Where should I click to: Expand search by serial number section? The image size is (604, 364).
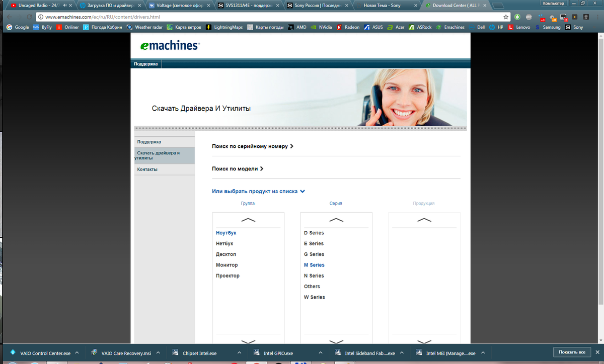[x=252, y=146]
